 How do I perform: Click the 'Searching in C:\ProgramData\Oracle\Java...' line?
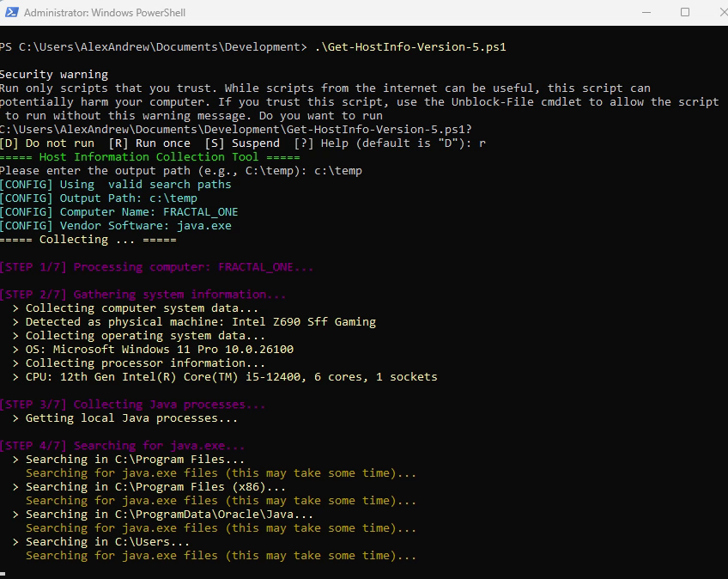click(x=163, y=515)
